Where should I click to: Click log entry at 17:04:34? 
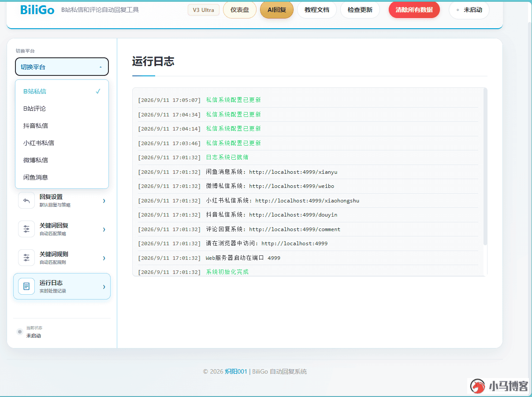click(308, 114)
